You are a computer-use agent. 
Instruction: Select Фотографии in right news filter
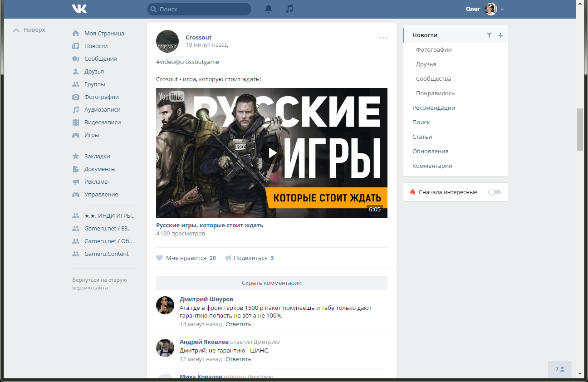coord(434,49)
